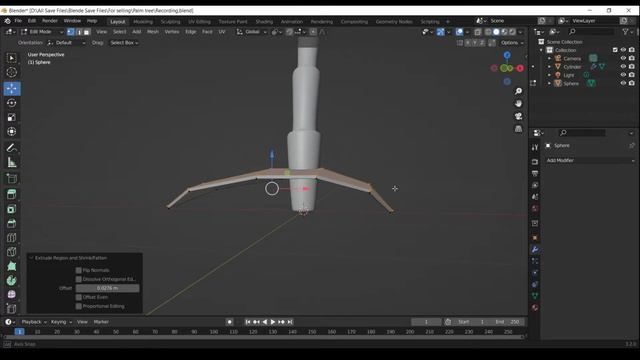This screenshot has height=360, width=640.
Task: Open the Object properties tab
Action: point(535,238)
